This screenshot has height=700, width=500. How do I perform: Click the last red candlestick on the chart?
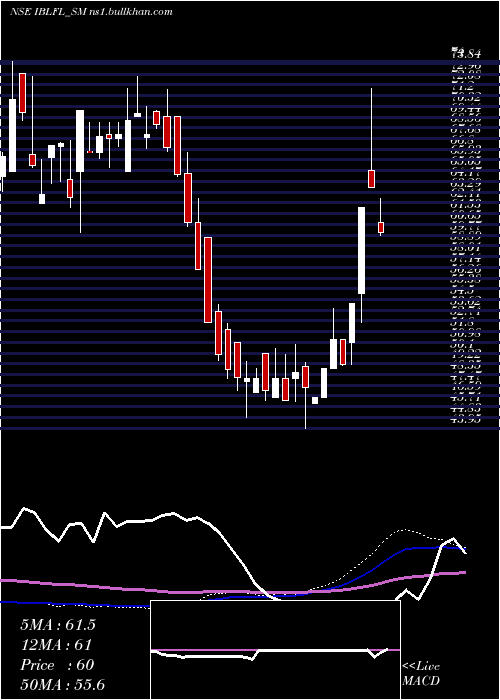(381, 228)
